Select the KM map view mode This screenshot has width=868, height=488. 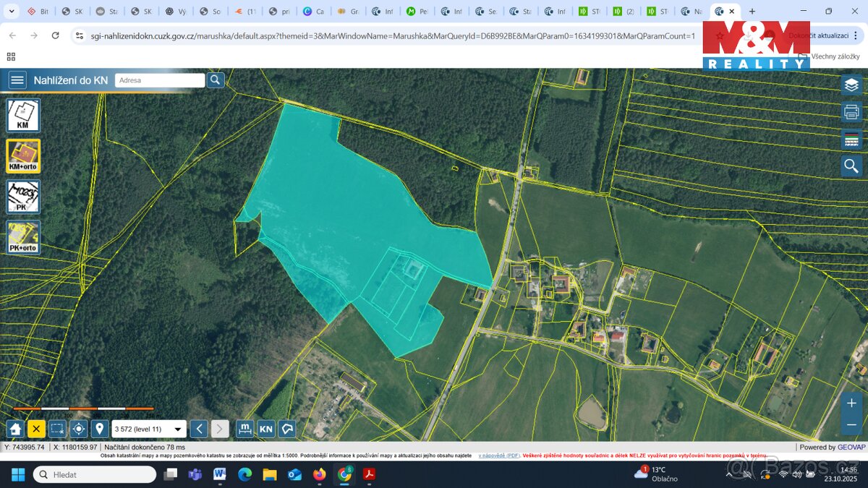click(x=22, y=115)
